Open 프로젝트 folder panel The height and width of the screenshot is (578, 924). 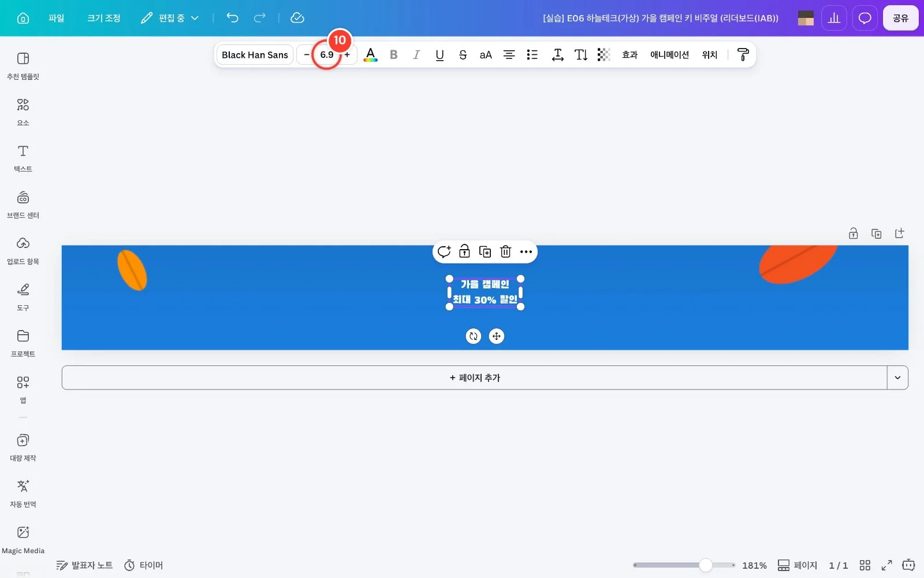[23, 343]
